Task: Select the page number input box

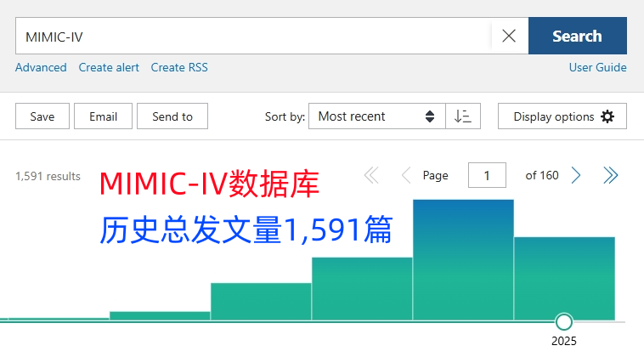Action: pyautogui.click(x=487, y=175)
